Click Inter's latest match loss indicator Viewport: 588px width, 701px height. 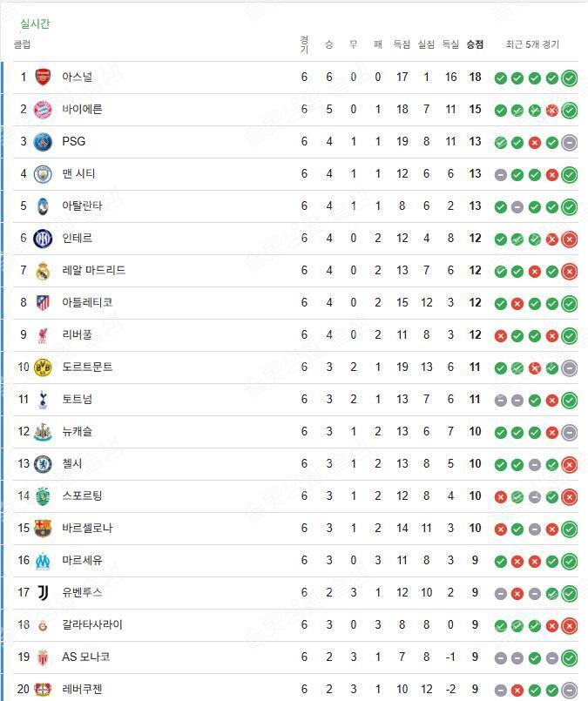(569, 239)
